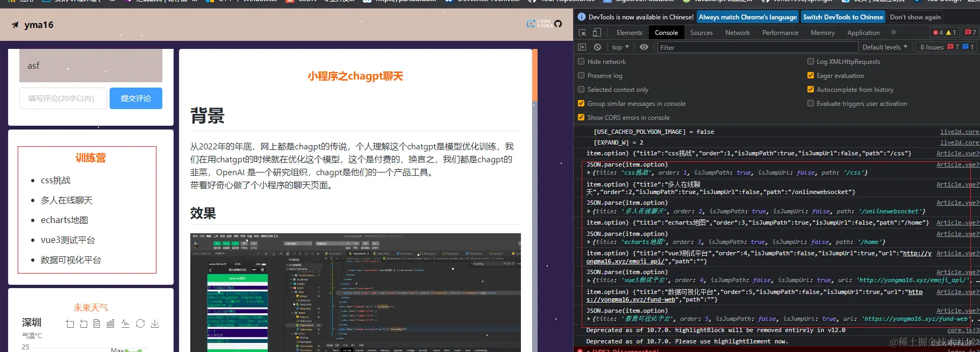
Task: Expand the parsed object titled '多人在线聊天'
Action: click(589, 212)
